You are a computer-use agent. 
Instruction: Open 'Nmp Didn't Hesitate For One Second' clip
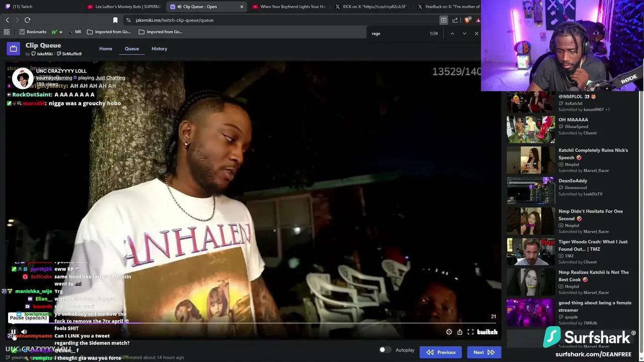pyautogui.click(x=591, y=215)
